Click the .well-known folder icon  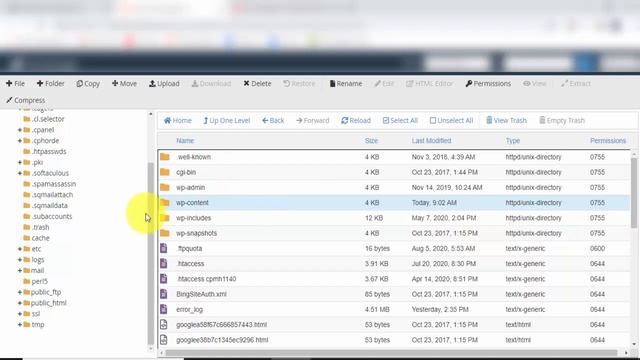click(x=164, y=157)
